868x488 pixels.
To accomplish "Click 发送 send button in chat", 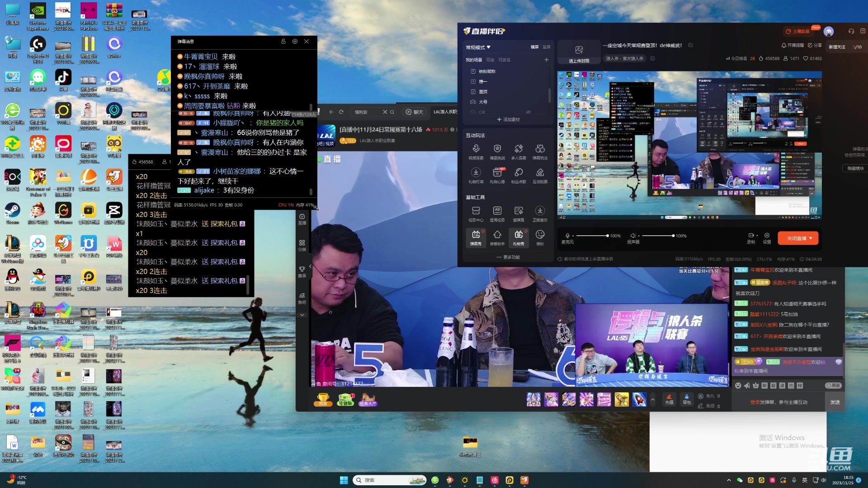I will point(835,402).
